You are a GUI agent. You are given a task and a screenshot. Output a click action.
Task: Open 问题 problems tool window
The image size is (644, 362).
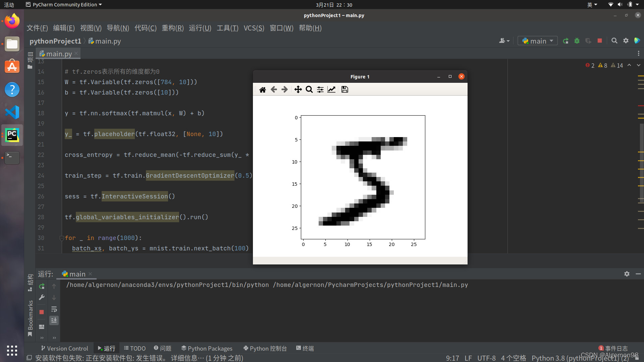163,349
